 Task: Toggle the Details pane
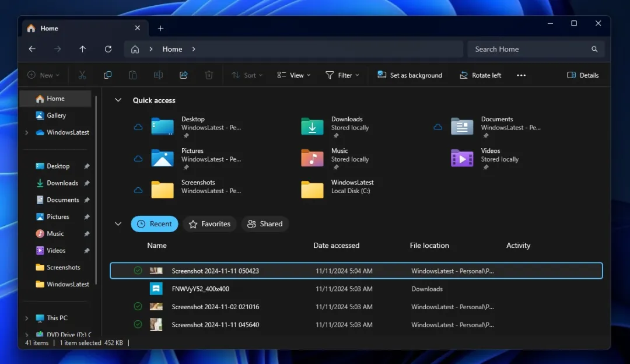pyautogui.click(x=582, y=75)
